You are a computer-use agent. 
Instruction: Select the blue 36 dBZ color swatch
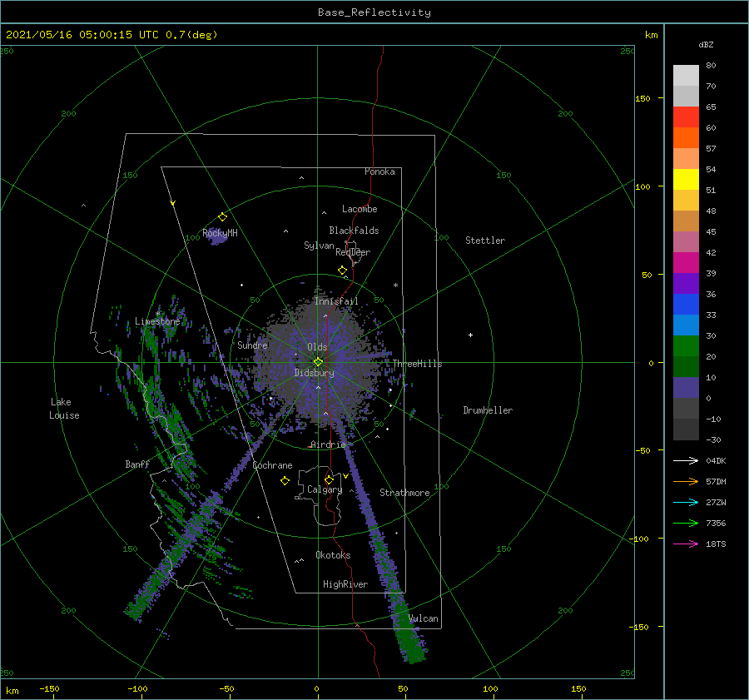point(686,305)
